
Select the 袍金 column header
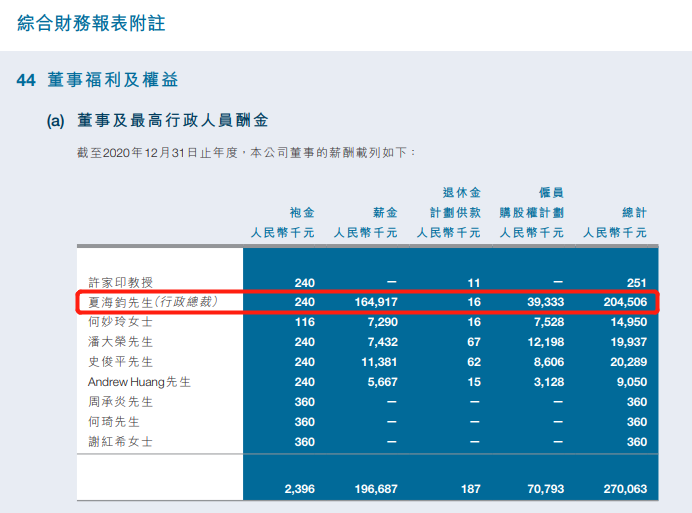(302, 212)
